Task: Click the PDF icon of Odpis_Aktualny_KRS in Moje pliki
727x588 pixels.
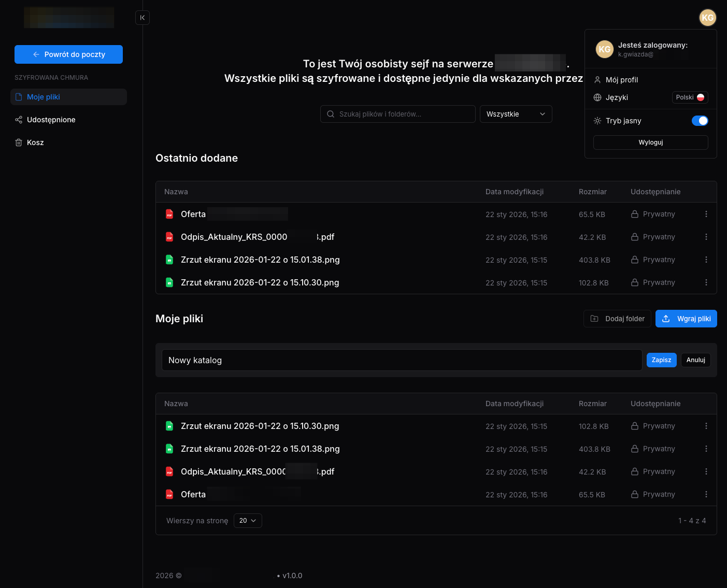Action: pos(169,471)
